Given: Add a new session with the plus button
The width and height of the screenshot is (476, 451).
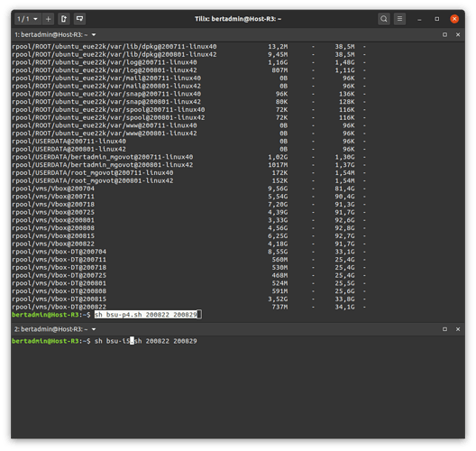Looking at the screenshot, I should pyautogui.click(x=48, y=19).
